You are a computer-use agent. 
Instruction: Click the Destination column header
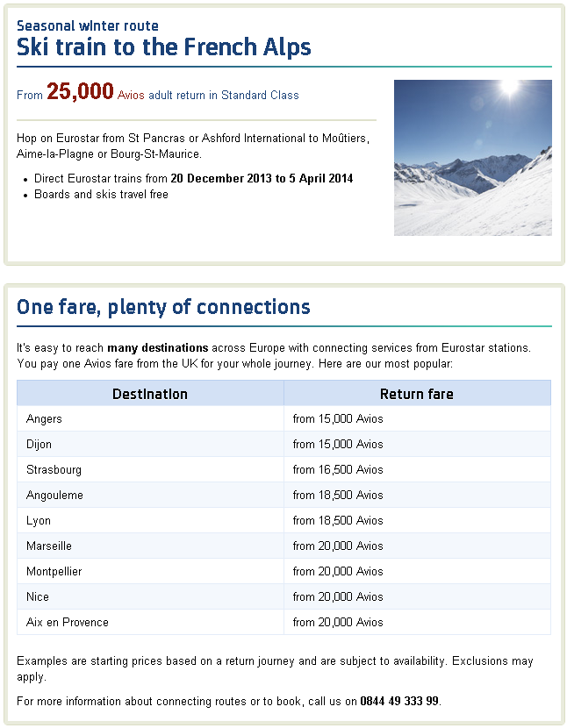tap(150, 394)
